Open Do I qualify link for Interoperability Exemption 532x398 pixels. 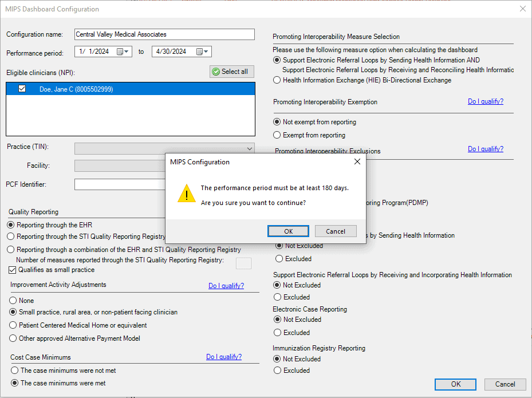485,101
